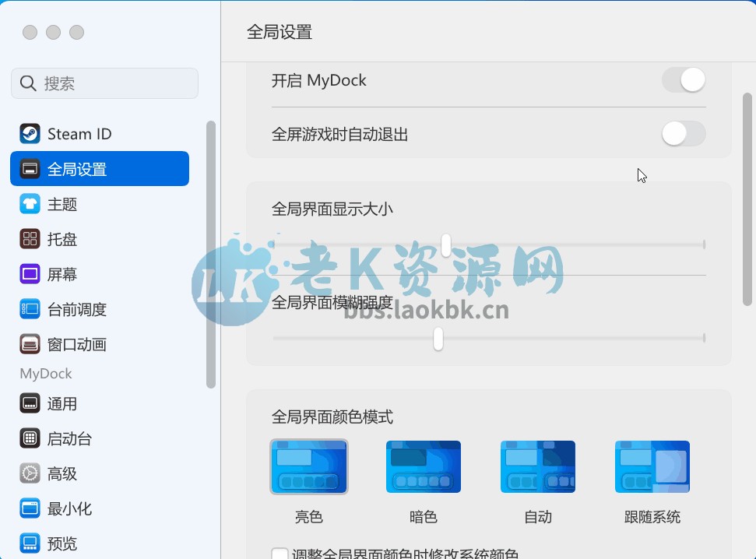Click the 跟随系统 label text
Viewport: 756px width, 559px height.
pos(652,516)
